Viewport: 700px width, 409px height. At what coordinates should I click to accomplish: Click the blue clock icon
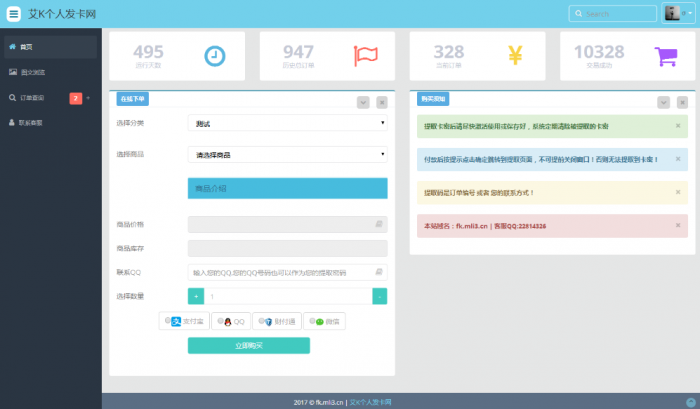tap(215, 56)
